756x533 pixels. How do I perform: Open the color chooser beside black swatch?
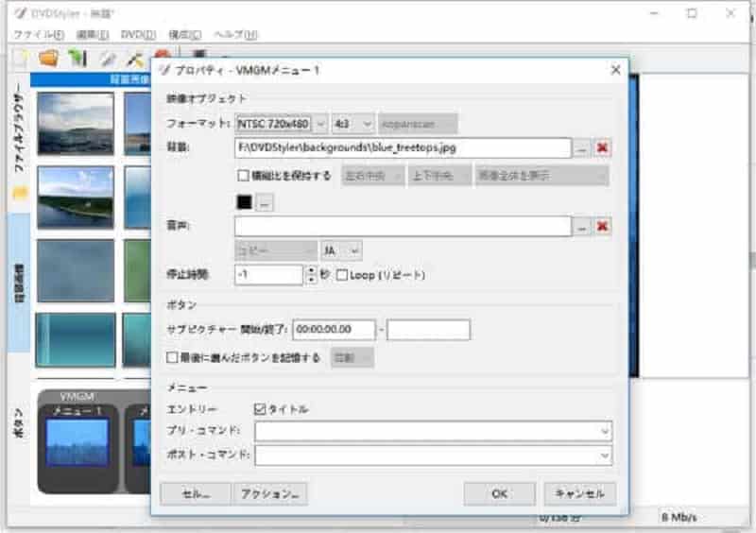pos(264,202)
